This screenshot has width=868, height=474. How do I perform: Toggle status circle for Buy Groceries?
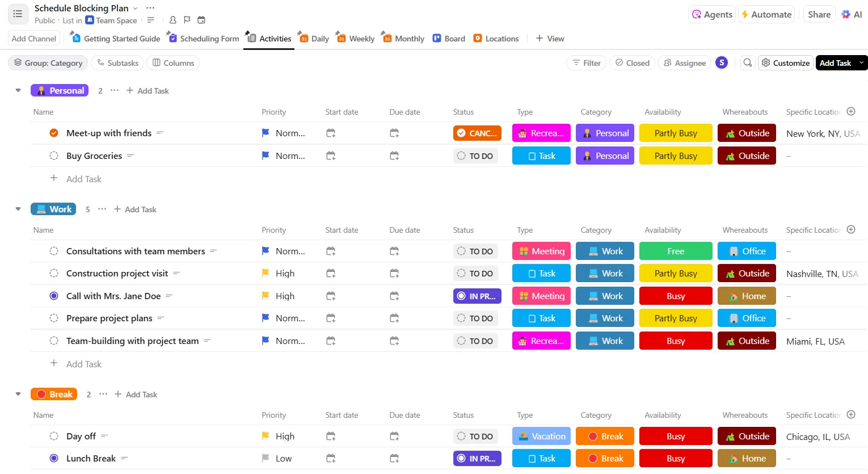point(54,156)
